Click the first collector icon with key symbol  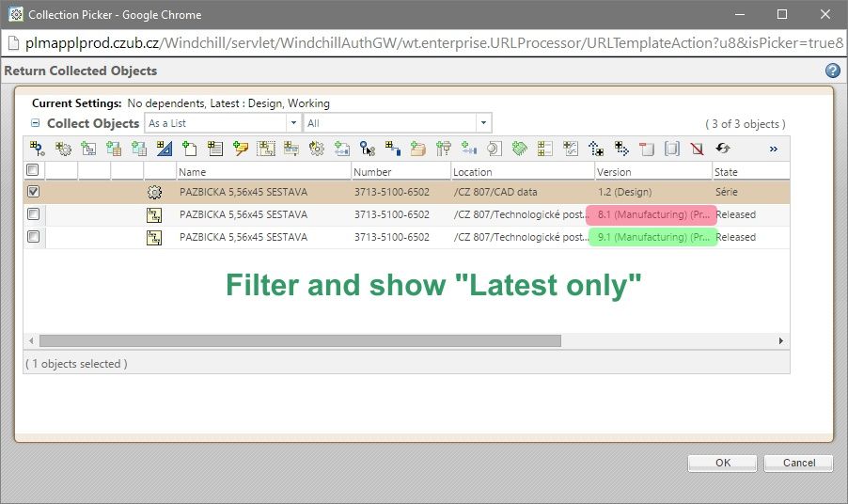click(x=38, y=149)
